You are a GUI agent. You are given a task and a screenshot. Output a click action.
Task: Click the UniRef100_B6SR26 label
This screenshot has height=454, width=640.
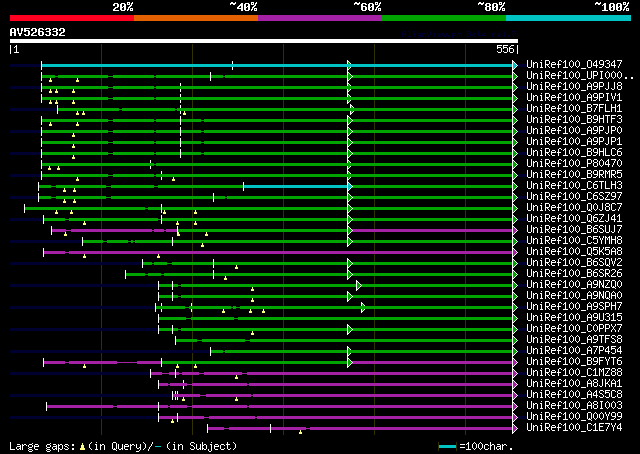click(x=574, y=274)
